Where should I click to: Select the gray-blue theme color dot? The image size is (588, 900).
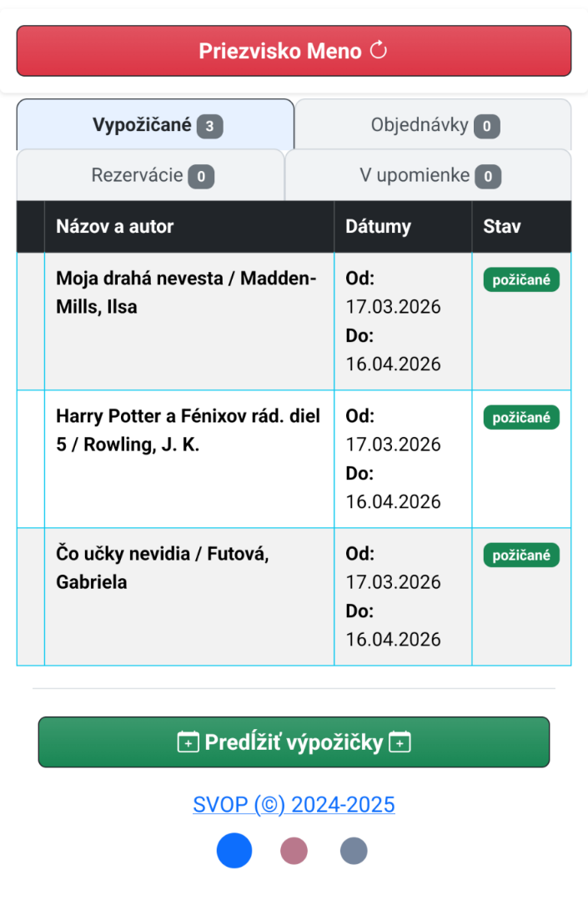coord(354,851)
